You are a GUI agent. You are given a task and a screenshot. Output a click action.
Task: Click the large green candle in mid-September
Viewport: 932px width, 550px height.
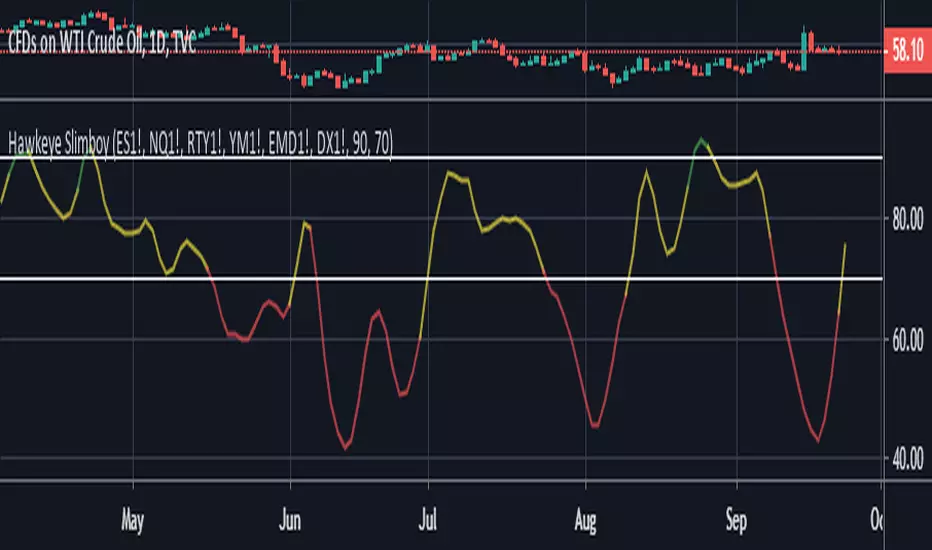[x=804, y=51]
